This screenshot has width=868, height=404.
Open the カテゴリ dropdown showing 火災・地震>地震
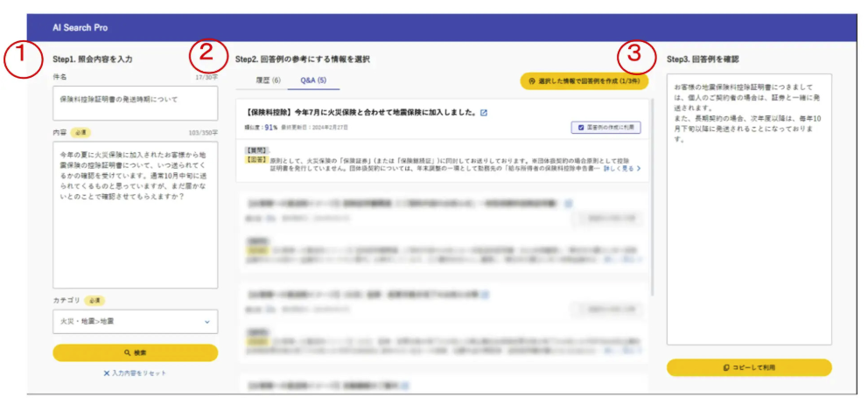[x=135, y=322]
